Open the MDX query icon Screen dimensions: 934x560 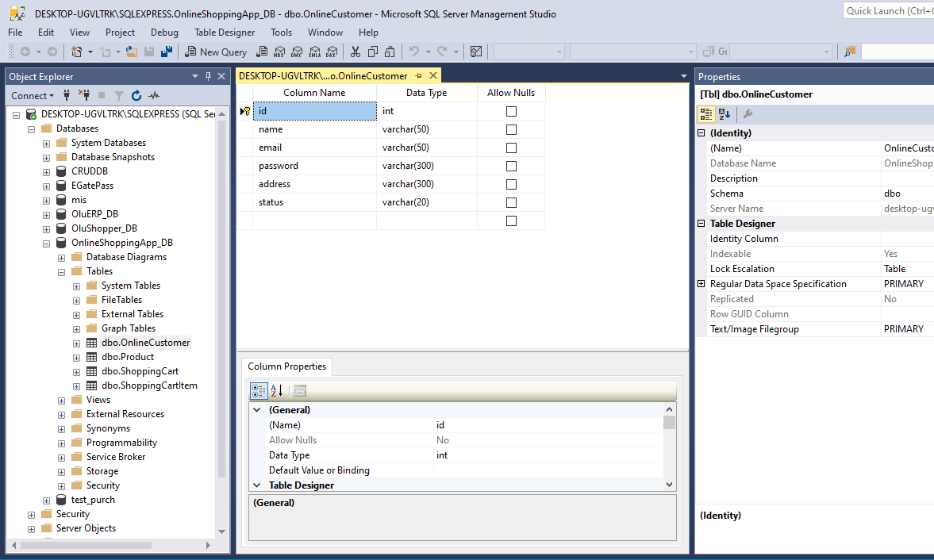point(279,52)
